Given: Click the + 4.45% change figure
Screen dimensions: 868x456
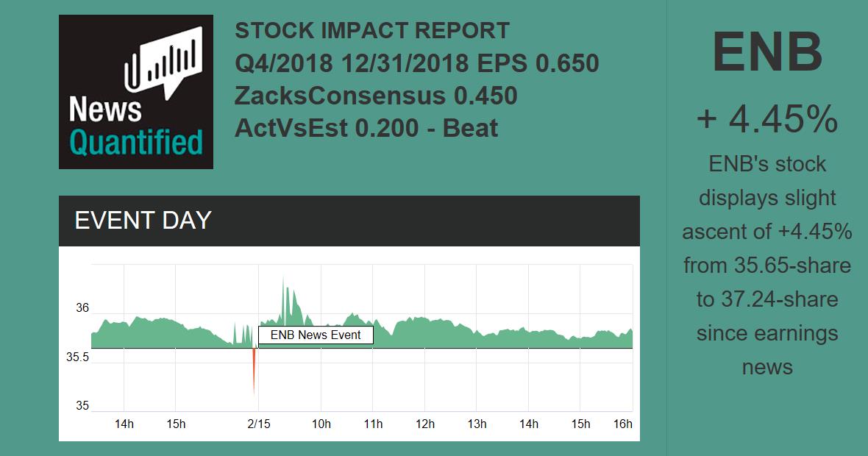Looking at the screenshot, I should coord(767,118).
